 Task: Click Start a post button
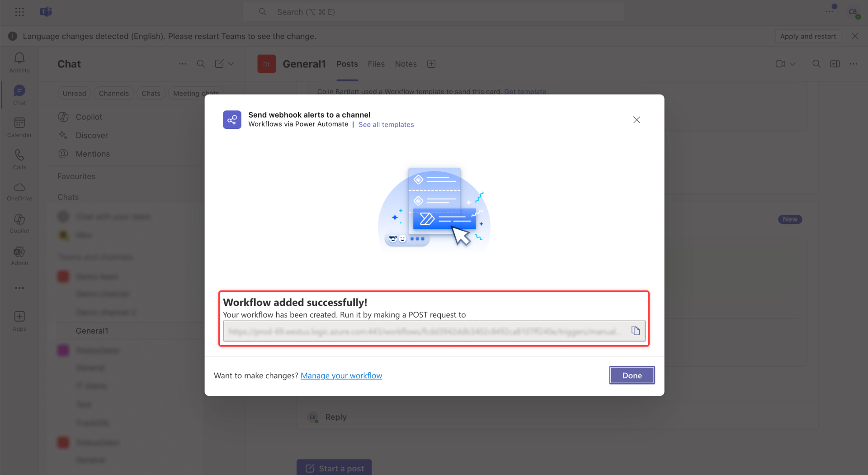pos(334,468)
